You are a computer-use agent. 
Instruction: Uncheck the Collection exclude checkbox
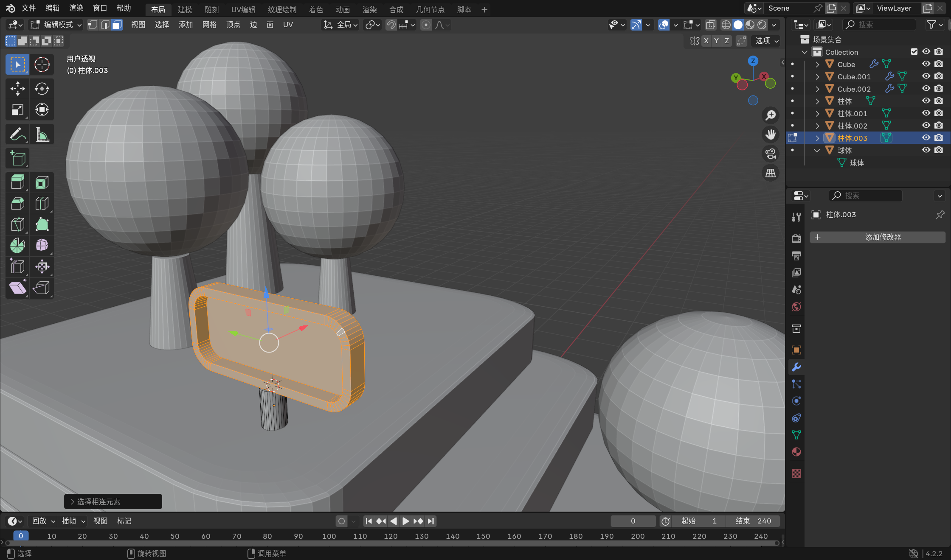pos(914,52)
